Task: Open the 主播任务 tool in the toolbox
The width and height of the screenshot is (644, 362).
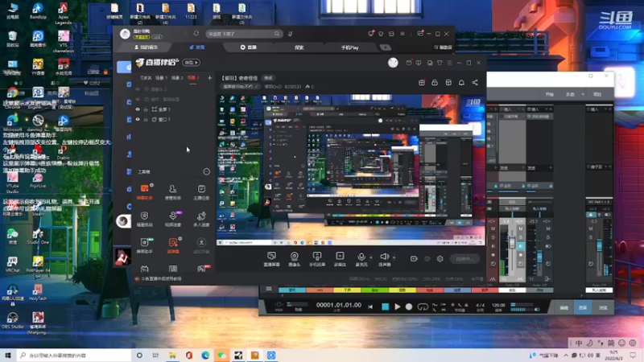Action: pyautogui.click(x=201, y=191)
